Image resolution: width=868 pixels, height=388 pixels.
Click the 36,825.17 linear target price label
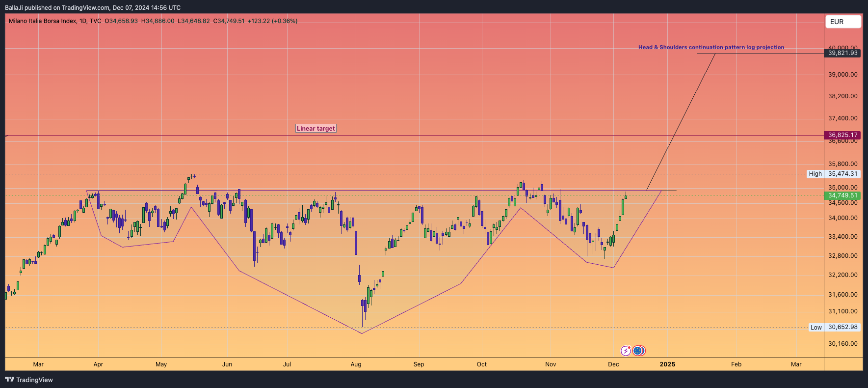pos(843,135)
